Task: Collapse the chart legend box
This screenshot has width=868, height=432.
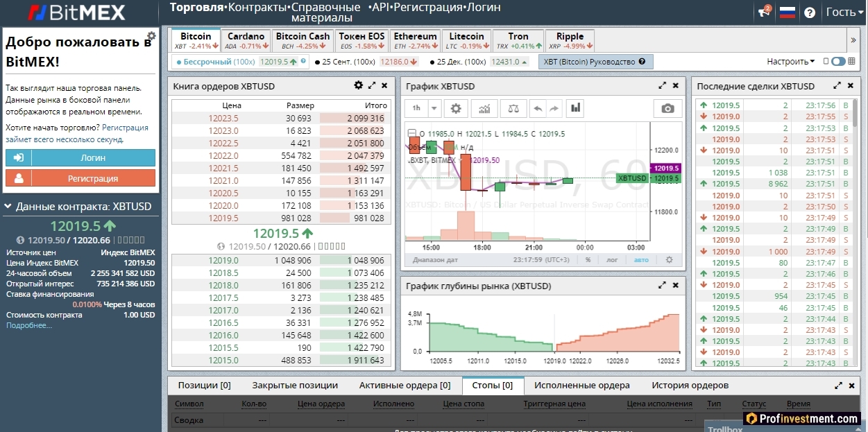Action: (x=412, y=134)
